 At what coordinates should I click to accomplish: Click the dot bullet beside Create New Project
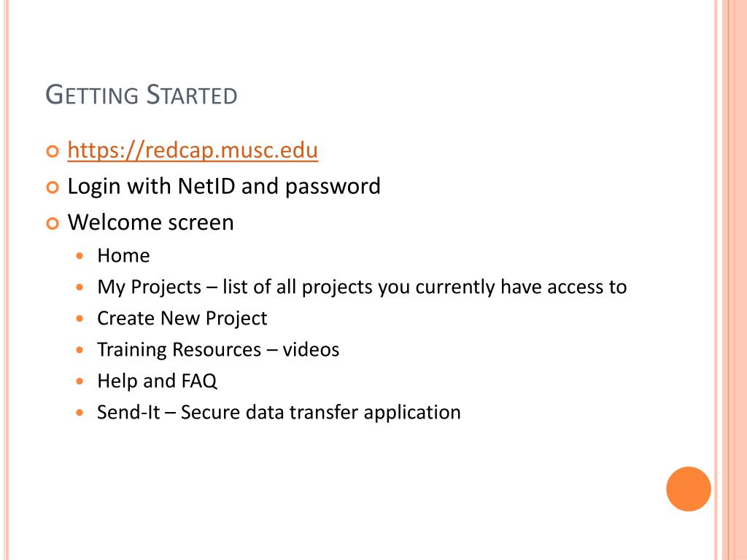[80, 319]
